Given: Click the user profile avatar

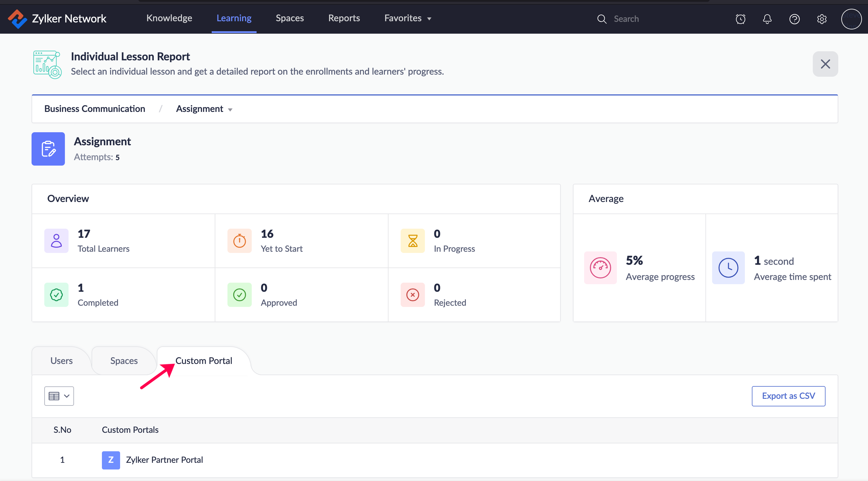Looking at the screenshot, I should click(x=851, y=19).
